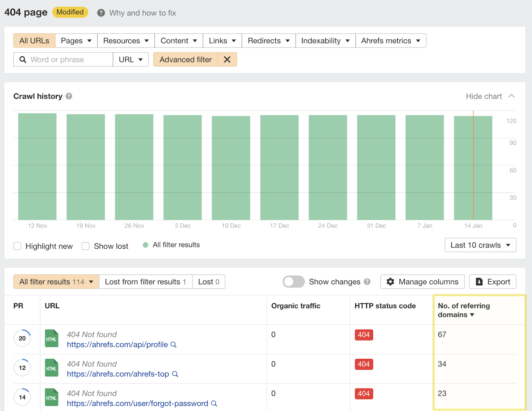Click the 24 Dec crawl bar
Screen dimensions: 532x411
328,168
